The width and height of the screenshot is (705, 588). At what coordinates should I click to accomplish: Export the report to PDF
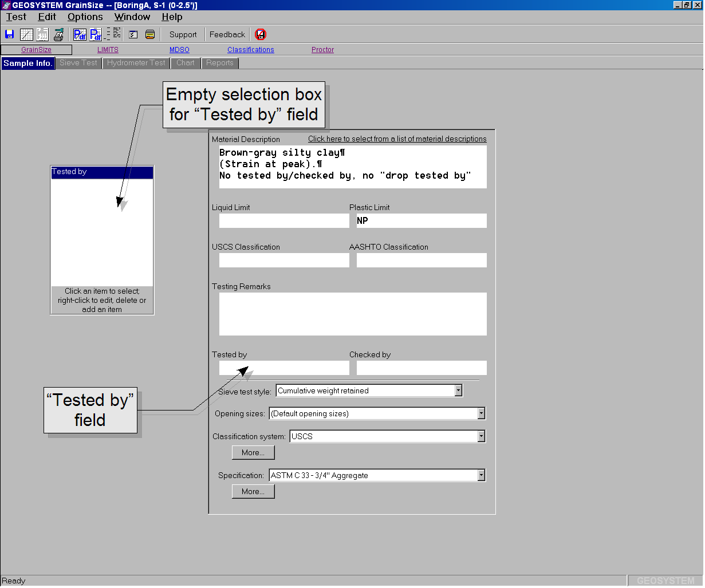coord(96,34)
